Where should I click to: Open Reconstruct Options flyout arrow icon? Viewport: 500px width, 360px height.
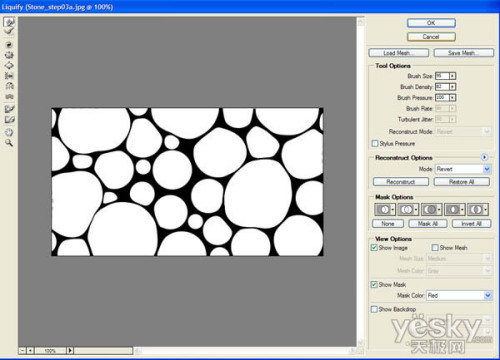click(x=484, y=157)
